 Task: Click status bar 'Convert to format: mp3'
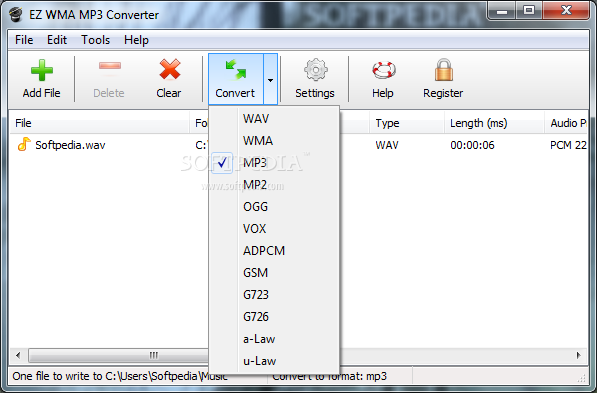329,376
